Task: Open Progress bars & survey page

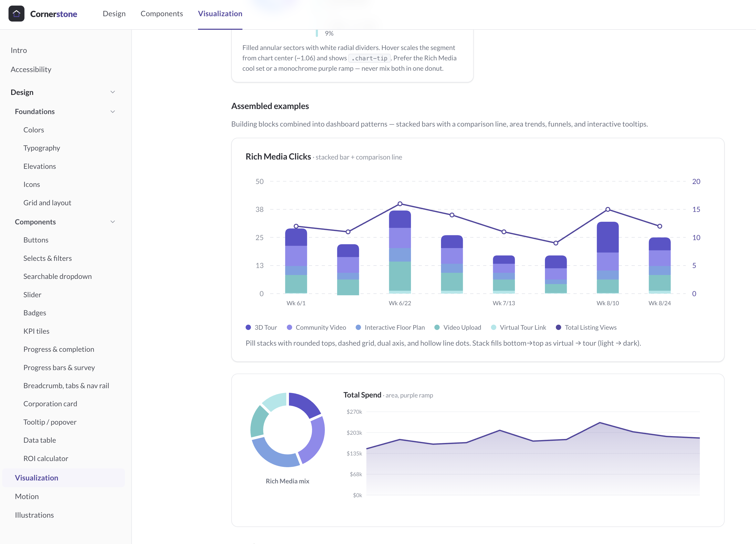Action: tap(59, 367)
